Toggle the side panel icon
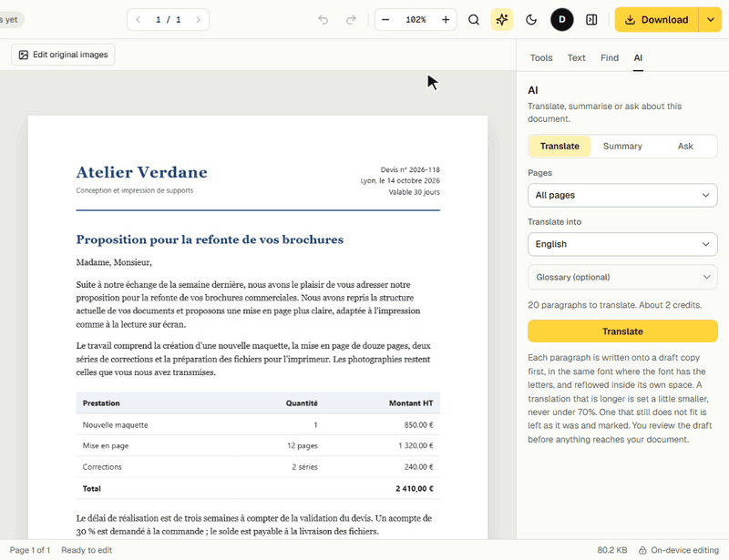 (x=591, y=19)
